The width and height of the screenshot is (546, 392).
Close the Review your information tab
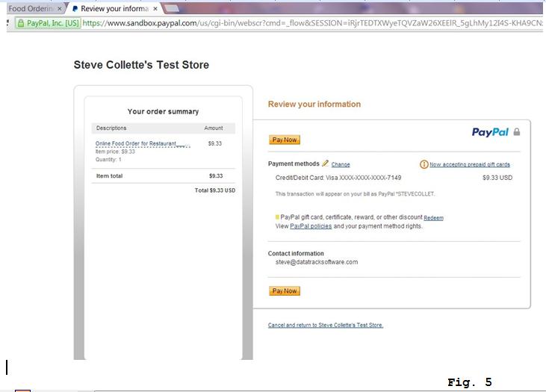click(x=155, y=9)
